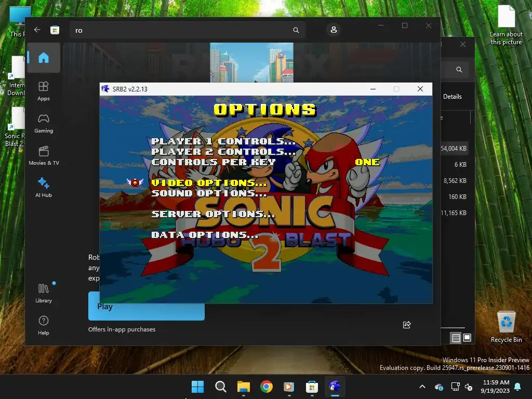532x399 pixels.
Task: Select Video Options in SRB2 menu
Action: click(x=209, y=182)
